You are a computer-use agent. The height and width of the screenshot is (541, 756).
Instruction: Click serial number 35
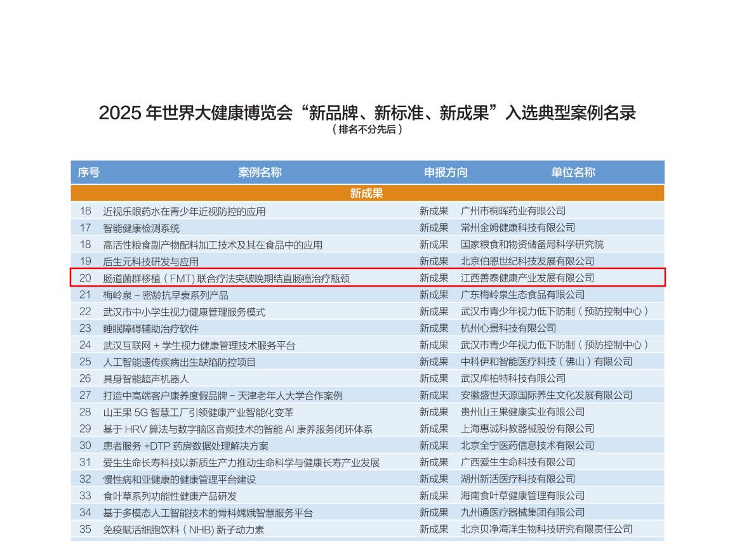85,530
